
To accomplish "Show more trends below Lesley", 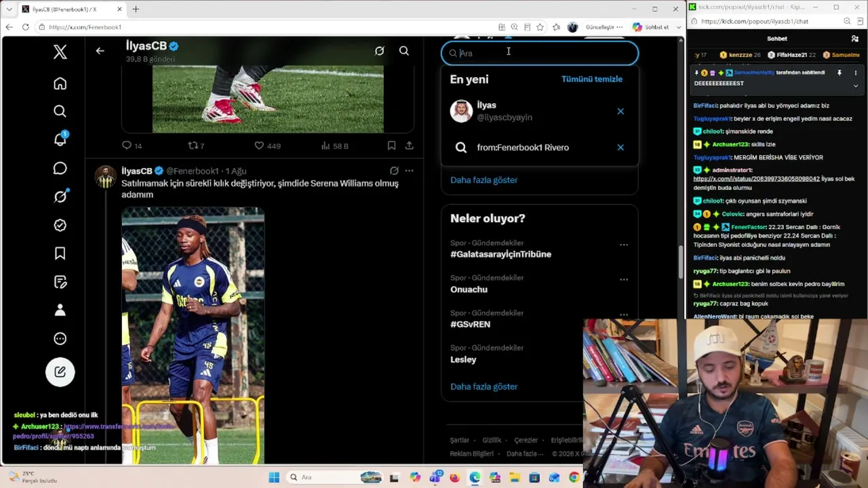I will click(484, 387).
